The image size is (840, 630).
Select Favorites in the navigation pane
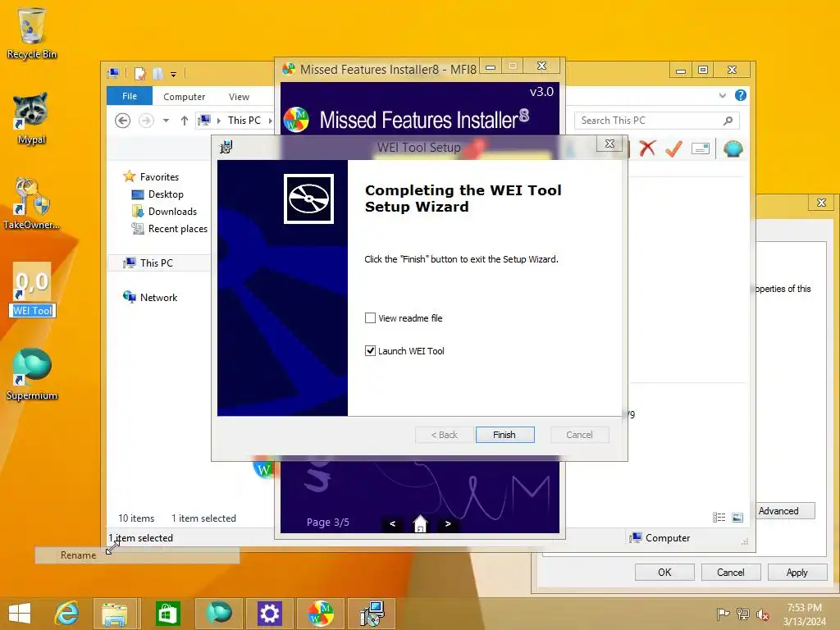point(159,177)
